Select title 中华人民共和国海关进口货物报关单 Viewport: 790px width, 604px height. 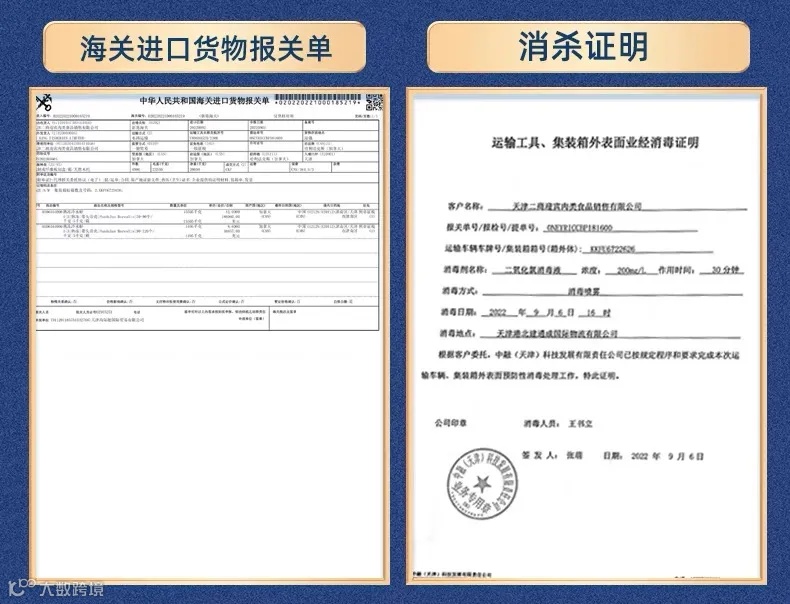(x=204, y=101)
